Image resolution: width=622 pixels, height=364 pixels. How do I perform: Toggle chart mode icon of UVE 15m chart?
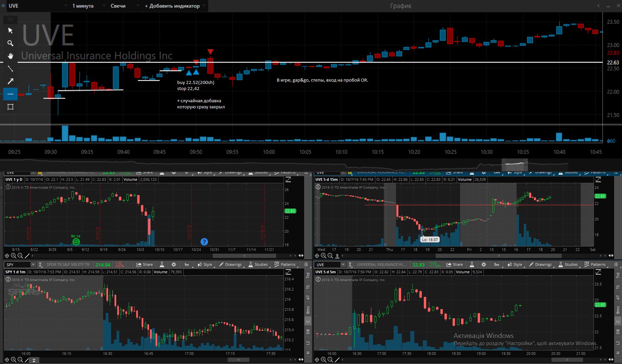pyautogui.click(x=598, y=179)
